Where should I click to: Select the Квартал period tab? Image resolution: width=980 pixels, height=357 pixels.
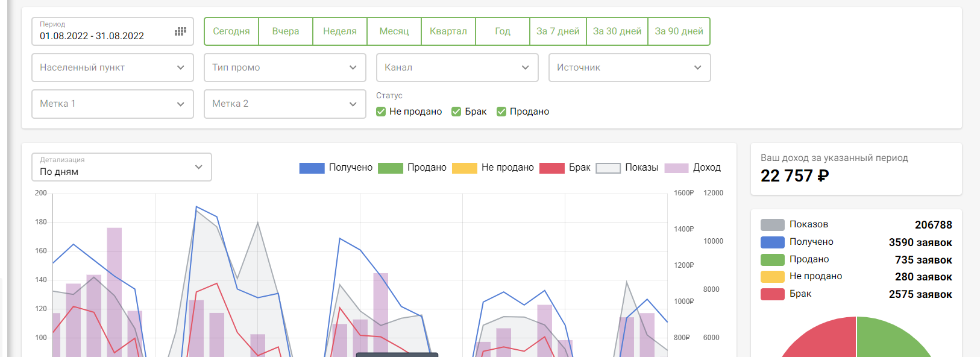[448, 31]
